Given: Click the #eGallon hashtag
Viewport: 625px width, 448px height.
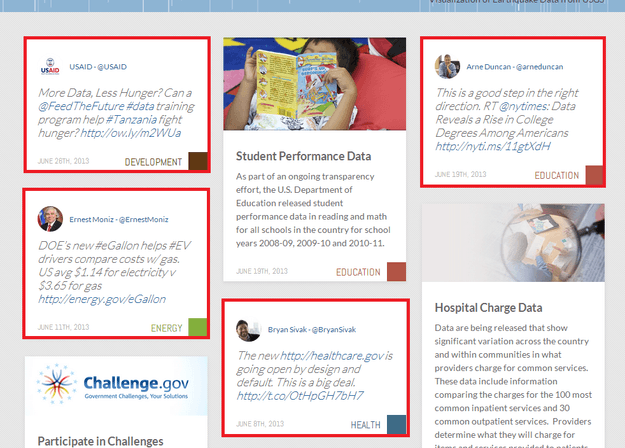Looking at the screenshot, I should click(x=117, y=246).
